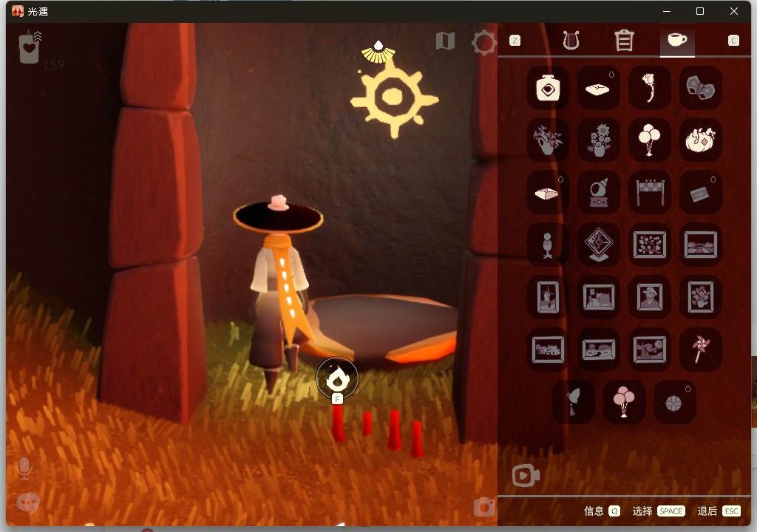Click the 信息 Q info button
Screen dimensions: 757x532
click(602, 511)
